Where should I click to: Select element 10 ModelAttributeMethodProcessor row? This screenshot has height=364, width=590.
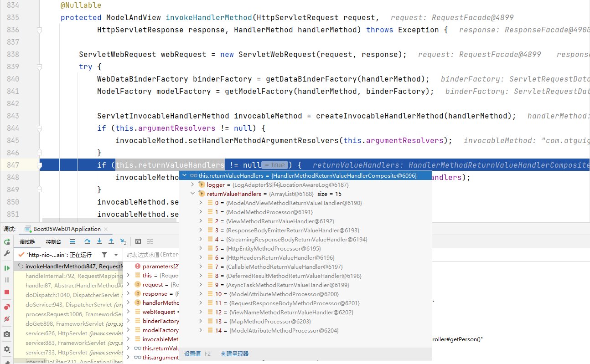pyautogui.click(x=305, y=294)
